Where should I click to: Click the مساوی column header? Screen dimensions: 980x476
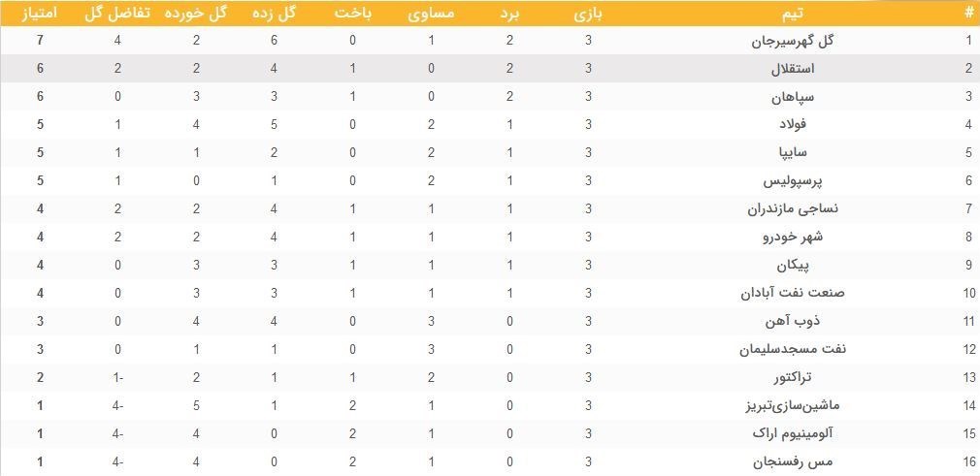431,14
